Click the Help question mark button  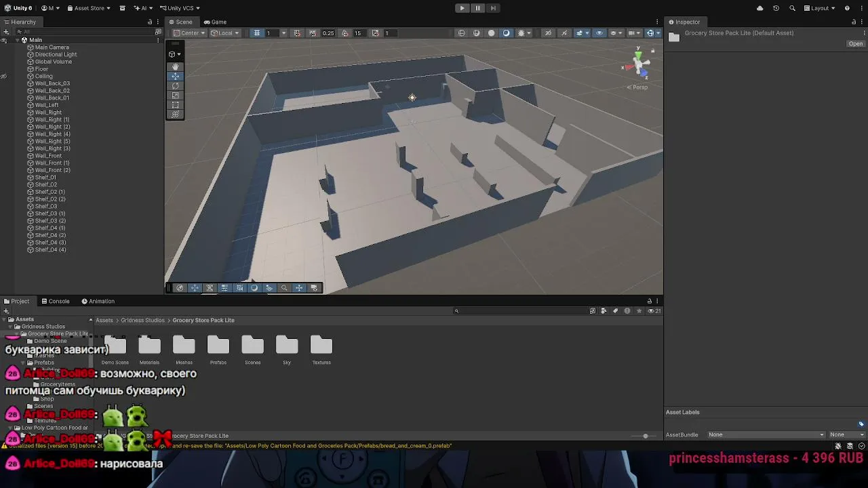pos(847,8)
